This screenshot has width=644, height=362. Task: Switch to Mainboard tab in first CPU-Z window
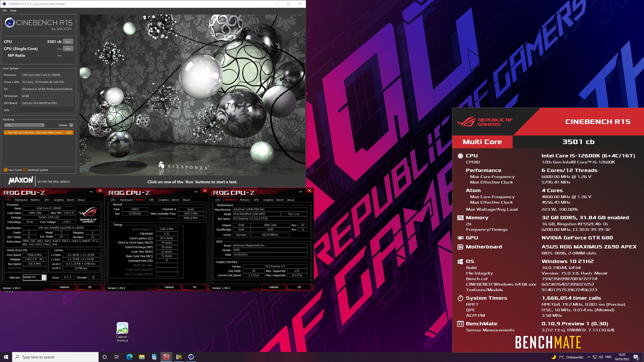point(21,200)
